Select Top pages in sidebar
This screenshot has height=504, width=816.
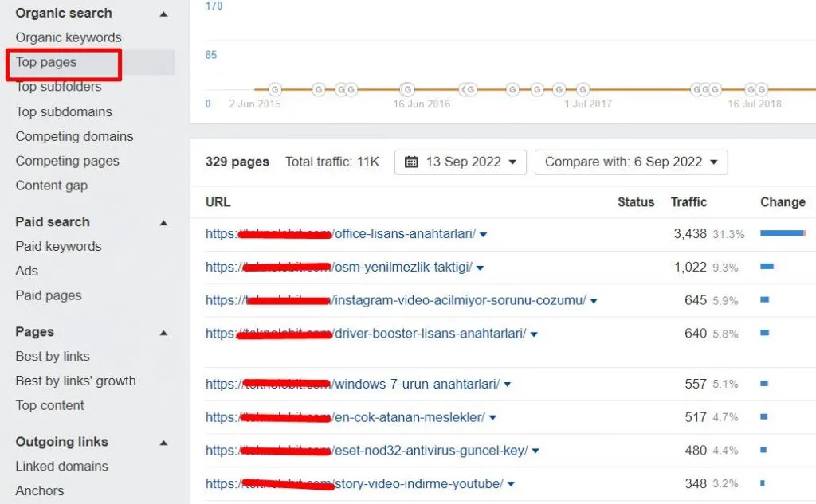click(x=45, y=62)
